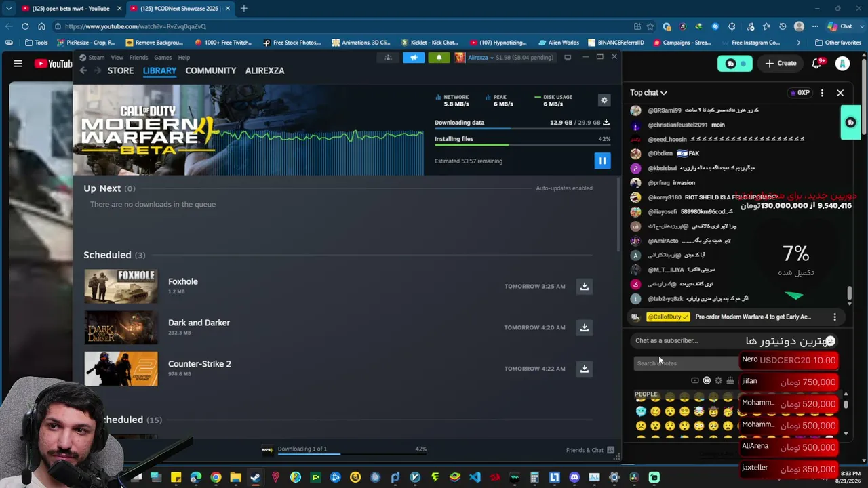Click the browser address bar URL
The image size is (868, 488).
[136, 26]
